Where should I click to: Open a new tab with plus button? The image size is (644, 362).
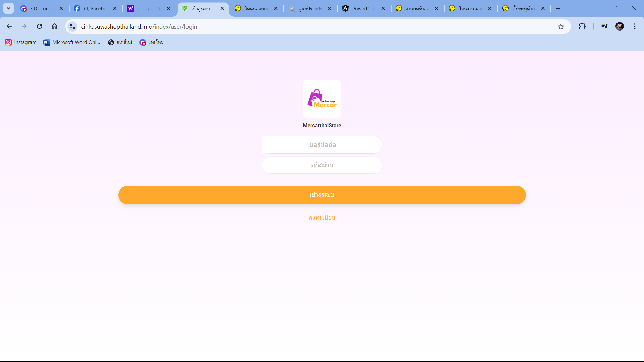pyautogui.click(x=558, y=8)
